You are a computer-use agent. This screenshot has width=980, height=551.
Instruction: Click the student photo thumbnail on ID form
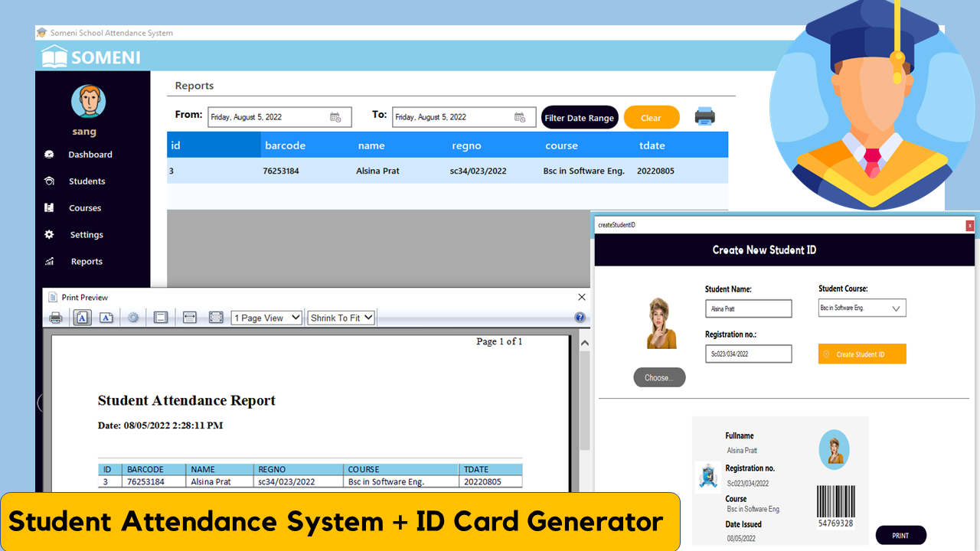[660, 324]
